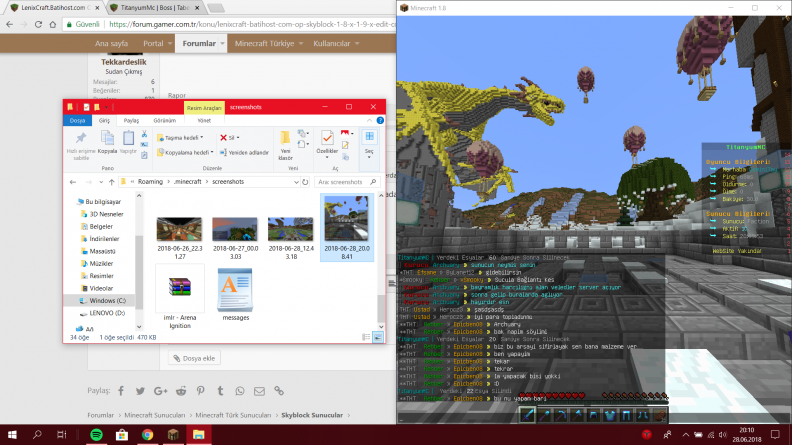Click Portal in forum navbar
This screenshot has height=445, width=792.
(153, 43)
